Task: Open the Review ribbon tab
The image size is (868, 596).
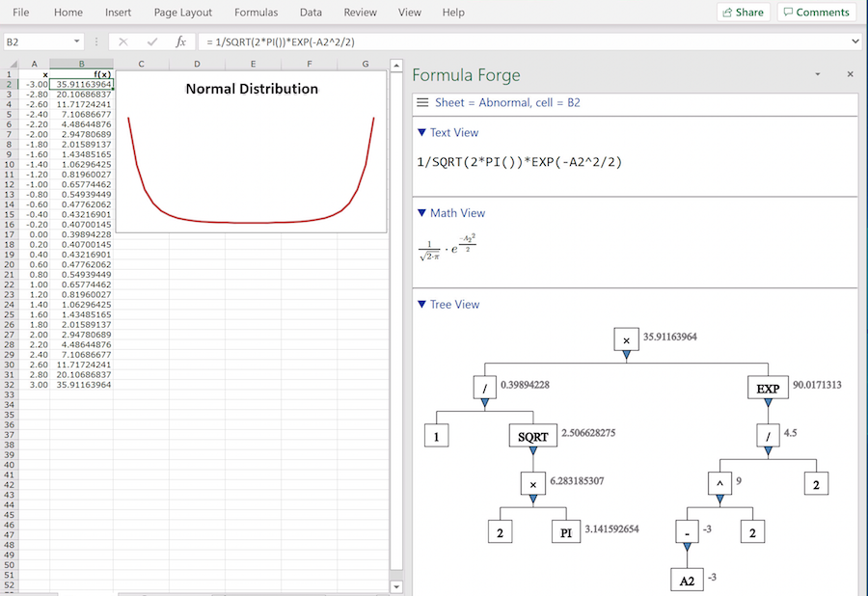Action: coord(360,13)
